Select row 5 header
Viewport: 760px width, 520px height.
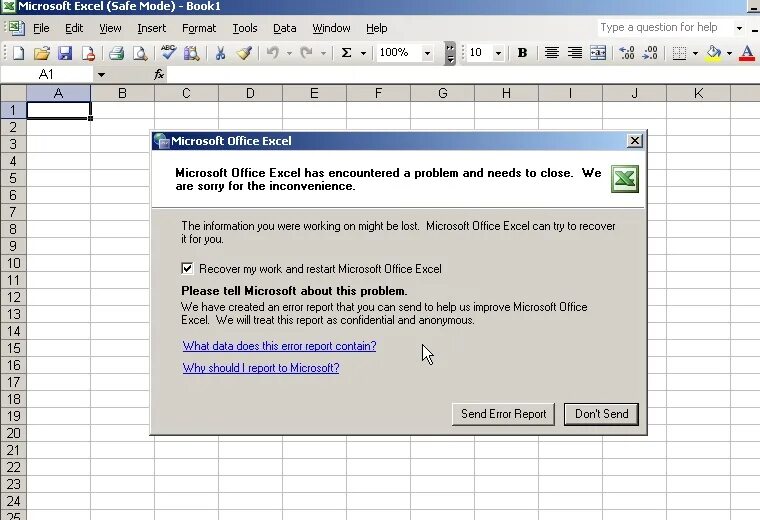coord(13,178)
